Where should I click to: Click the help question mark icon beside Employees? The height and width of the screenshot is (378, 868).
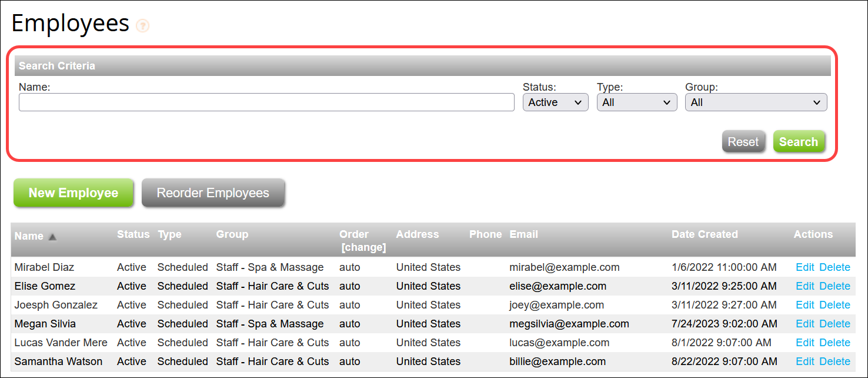pos(142,26)
